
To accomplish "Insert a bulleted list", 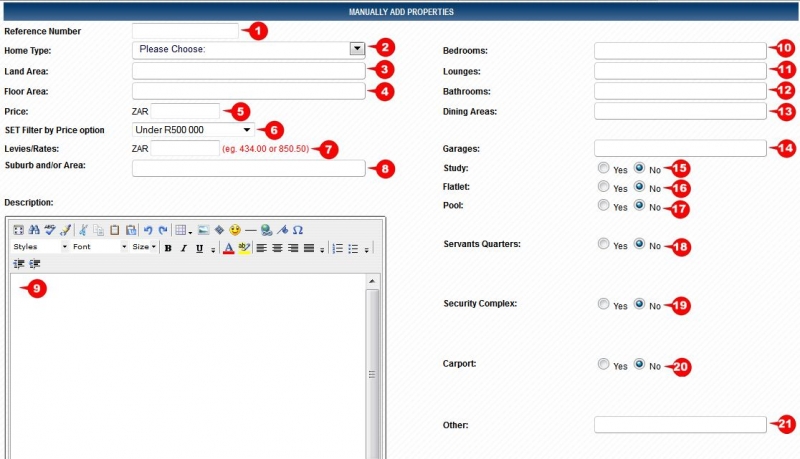I will tap(353, 248).
